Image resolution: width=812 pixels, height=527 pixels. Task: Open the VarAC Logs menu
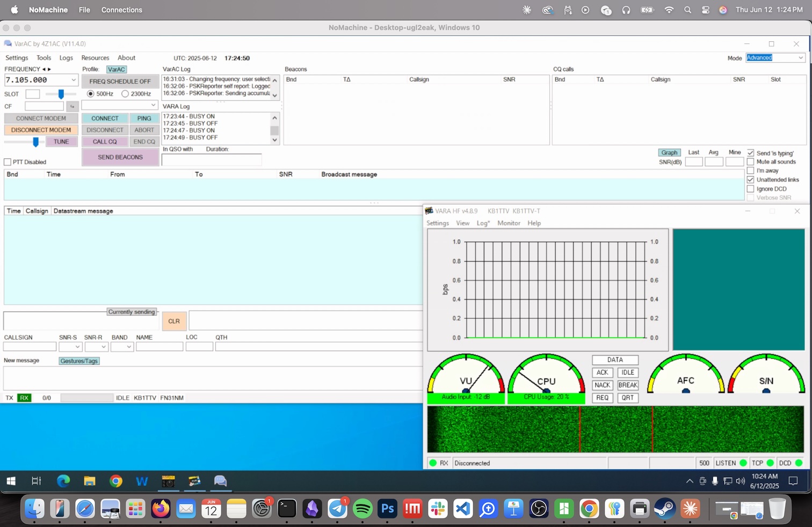point(66,58)
